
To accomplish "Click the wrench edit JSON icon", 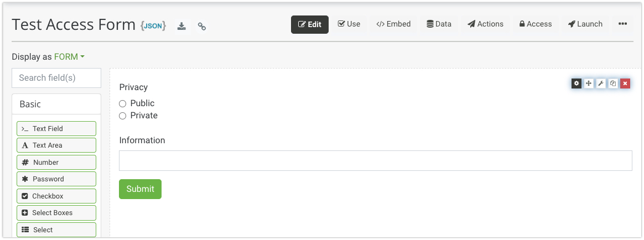I will pos(601,84).
